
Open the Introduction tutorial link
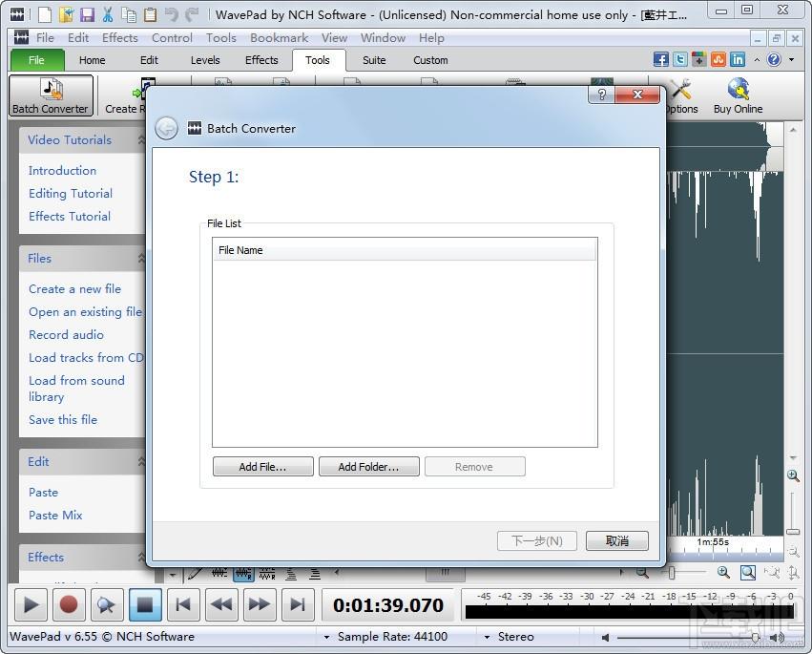(x=62, y=171)
